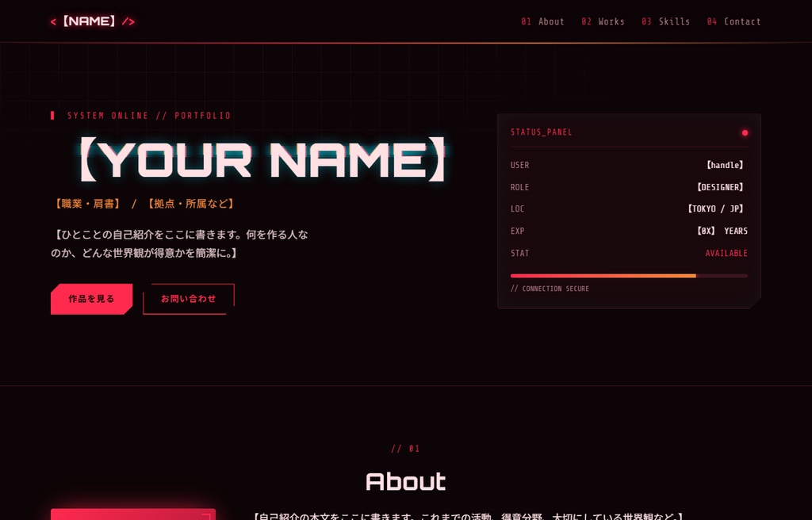Click the // 01 section number label
The height and width of the screenshot is (520, 812).
pyautogui.click(x=405, y=449)
